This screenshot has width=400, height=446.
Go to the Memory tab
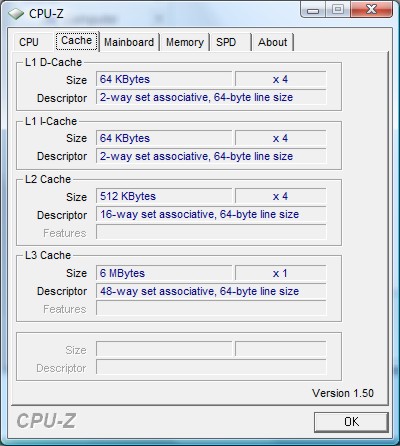pyautogui.click(x=185, y=42)
